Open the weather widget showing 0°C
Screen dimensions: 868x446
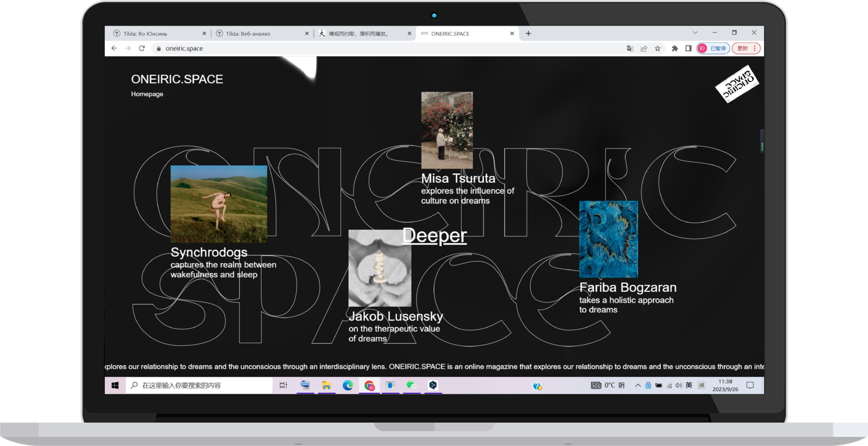click(608, 386)
